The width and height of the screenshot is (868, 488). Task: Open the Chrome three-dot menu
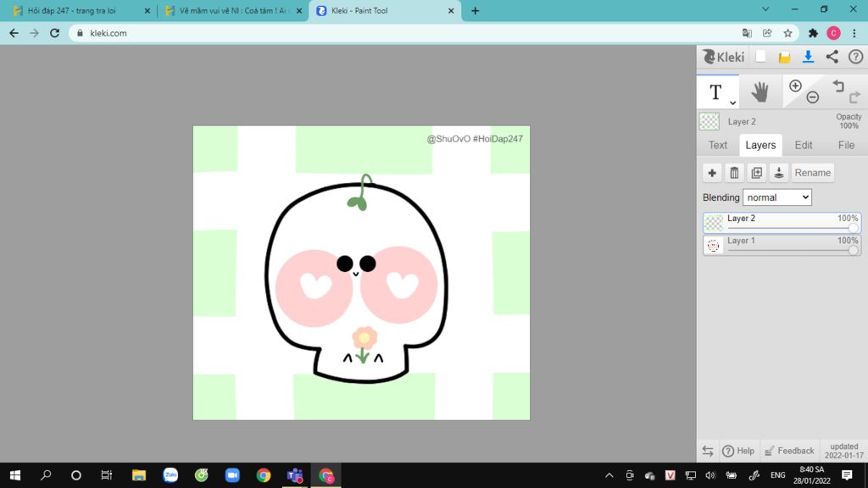(854, 33)
